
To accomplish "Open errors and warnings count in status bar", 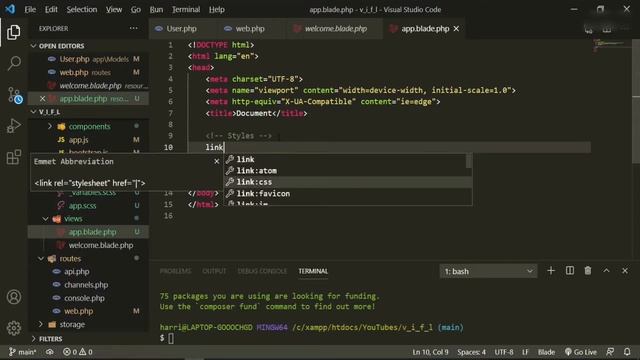I will [x=78, y=352].
